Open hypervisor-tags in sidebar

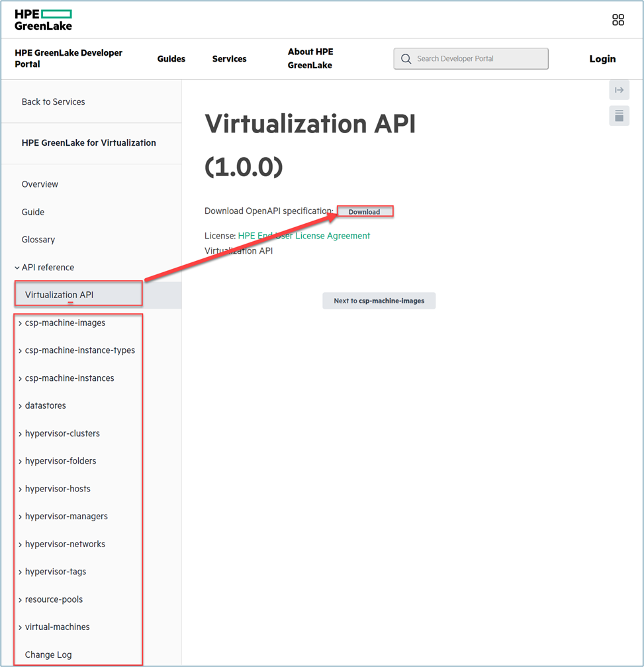(x=56, y=572)
